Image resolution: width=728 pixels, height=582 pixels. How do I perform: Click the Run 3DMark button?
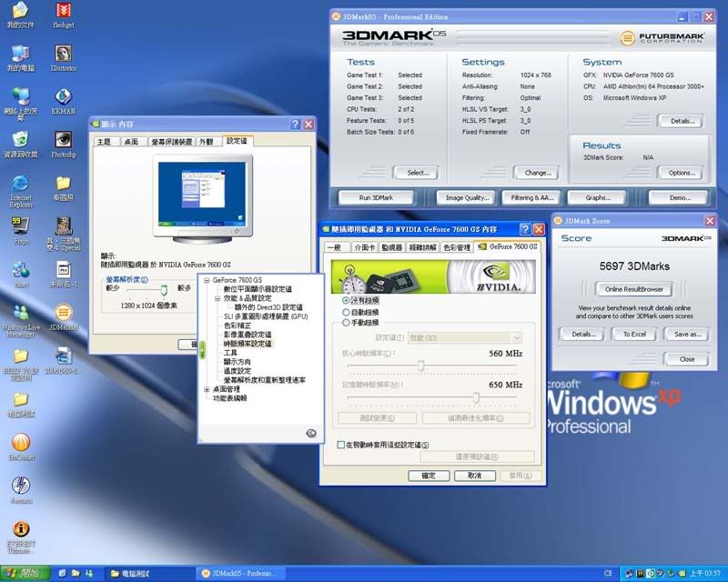376,197
